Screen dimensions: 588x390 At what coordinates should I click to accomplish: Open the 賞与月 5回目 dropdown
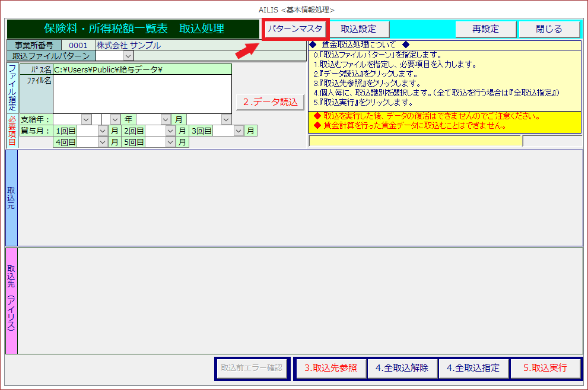coord(170,142)
